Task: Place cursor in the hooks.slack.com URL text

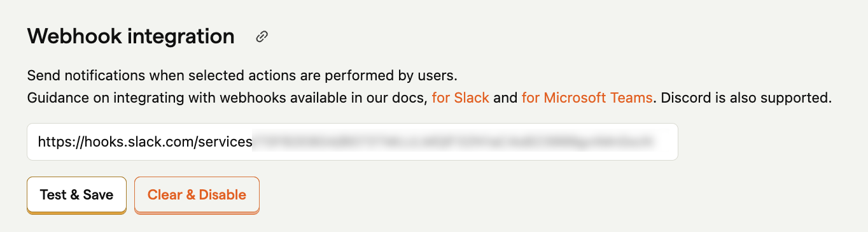Action: (145, 141)
